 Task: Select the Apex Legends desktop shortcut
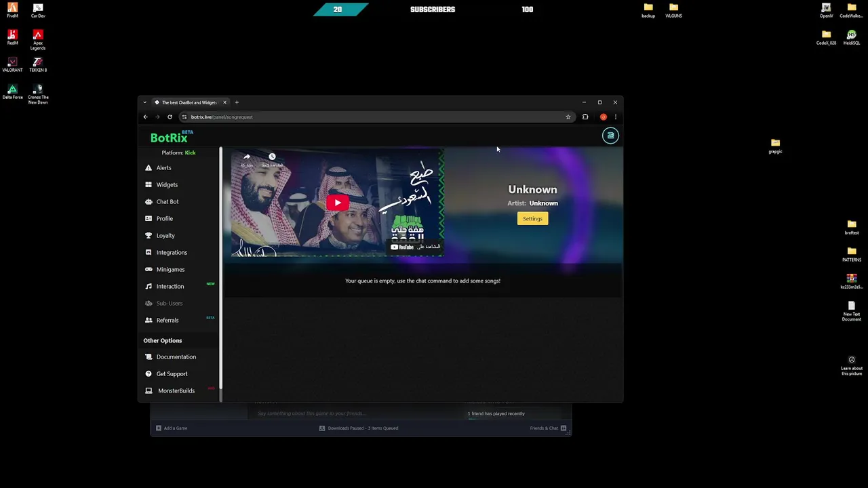point(38,41)
